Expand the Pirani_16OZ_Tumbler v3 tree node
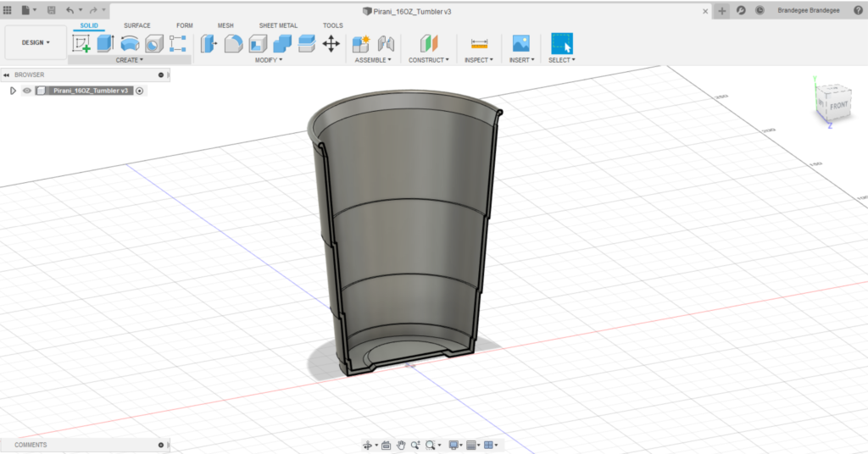The height and width of the screenshot is (454, 868). 13,91
